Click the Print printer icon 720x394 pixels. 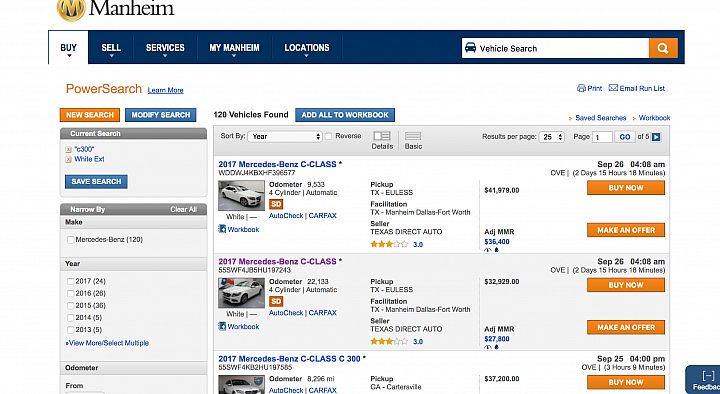tap(581, 88)
